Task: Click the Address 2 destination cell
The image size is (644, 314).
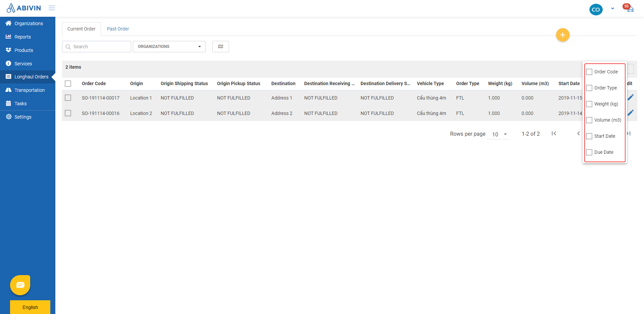Action: [282, 113]
